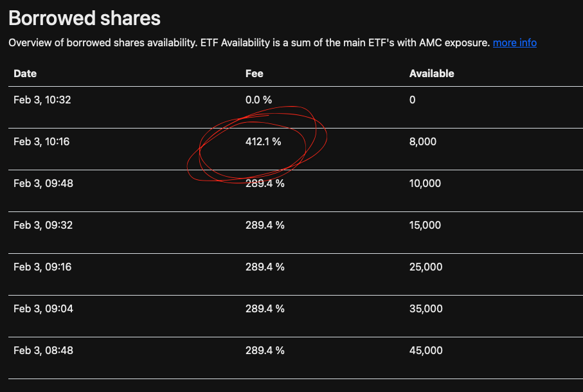
Task: Select the Feb 3, 10:32 row date
Action: coord(42,100)
